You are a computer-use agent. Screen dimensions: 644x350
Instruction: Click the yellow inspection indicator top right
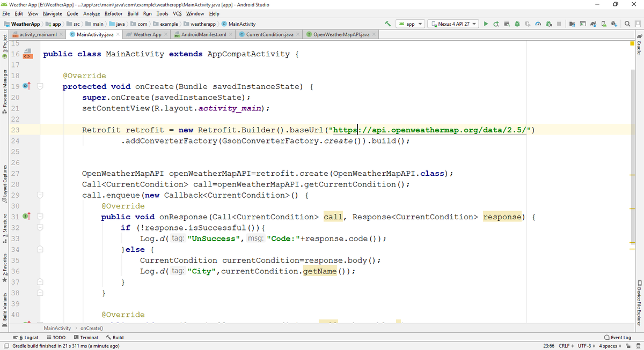[633, 43]
